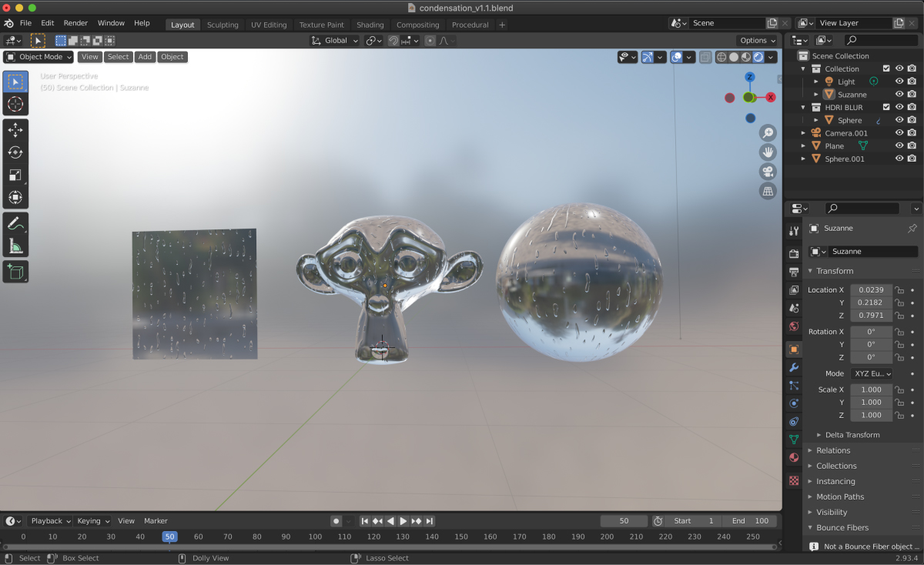924x565 pixels.
Task: Open the Tool properties tab
Action: [794, 231]
